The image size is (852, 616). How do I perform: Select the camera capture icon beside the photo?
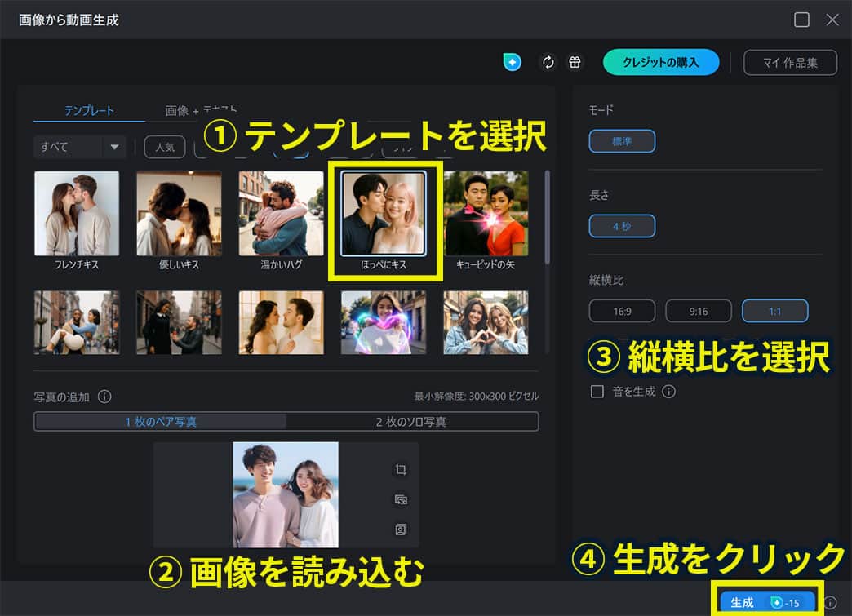click(x=400, y=530)
